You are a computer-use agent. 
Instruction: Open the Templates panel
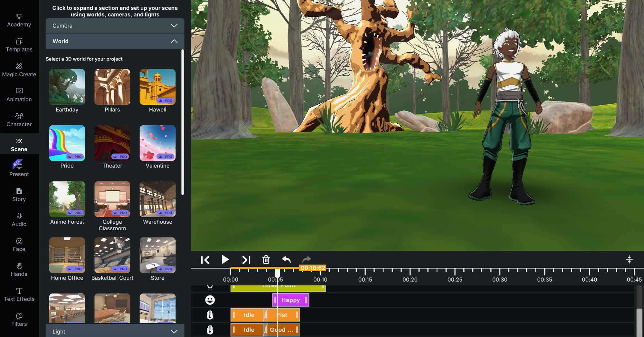(19, 45)
